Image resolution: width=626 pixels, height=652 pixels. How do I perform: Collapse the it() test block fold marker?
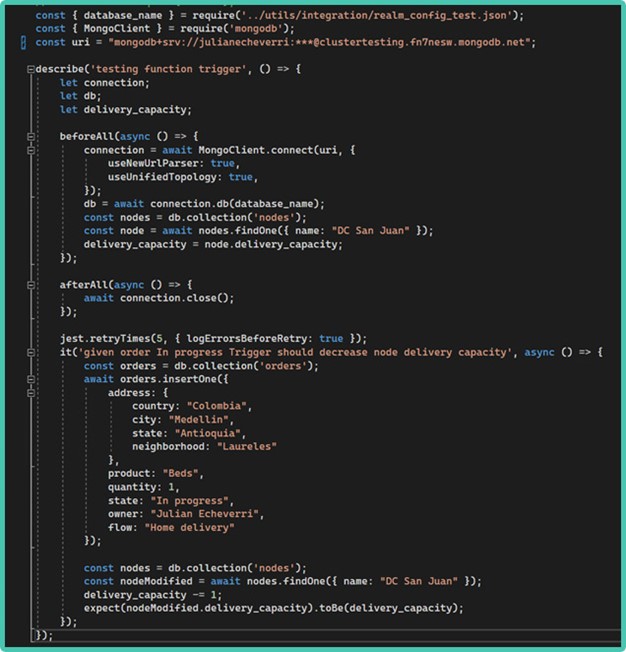click(x=30, y=353)
